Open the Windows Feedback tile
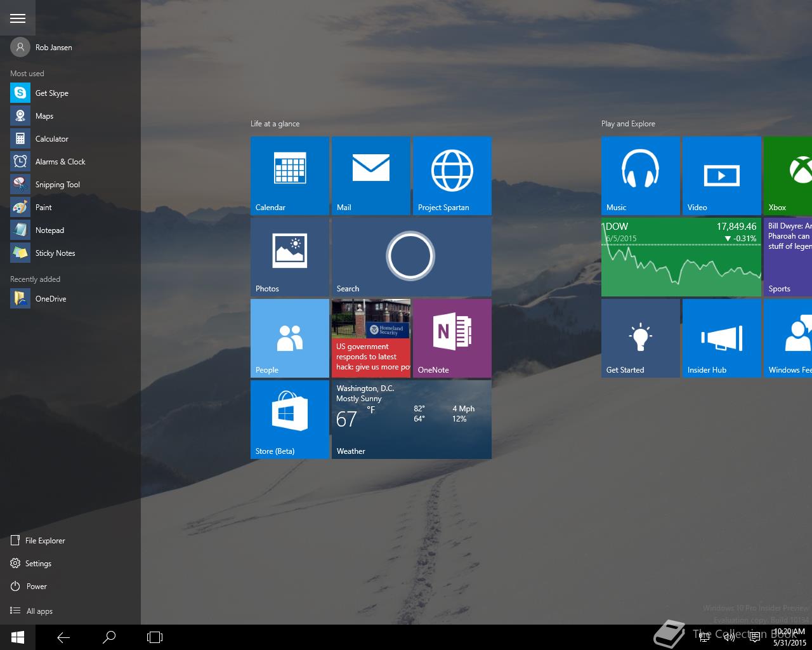The image size is (812, 650). [788, 338]
